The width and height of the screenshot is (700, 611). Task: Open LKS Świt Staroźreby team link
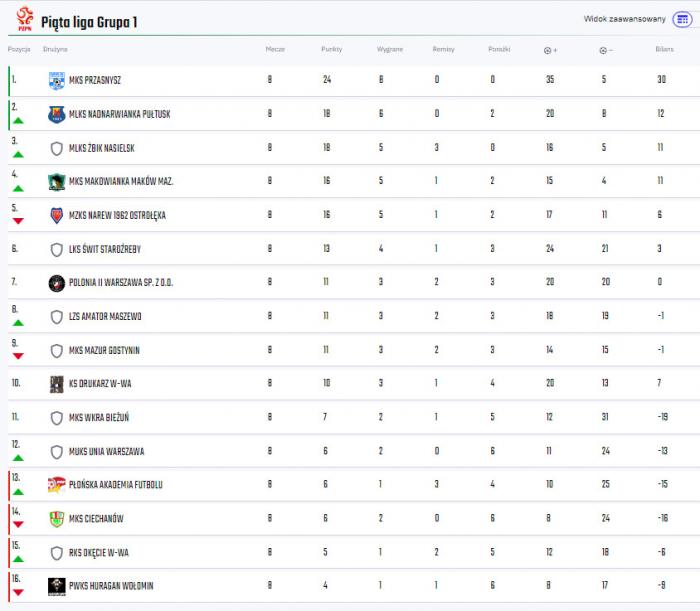pyautogui.click(x=105, y=249)
